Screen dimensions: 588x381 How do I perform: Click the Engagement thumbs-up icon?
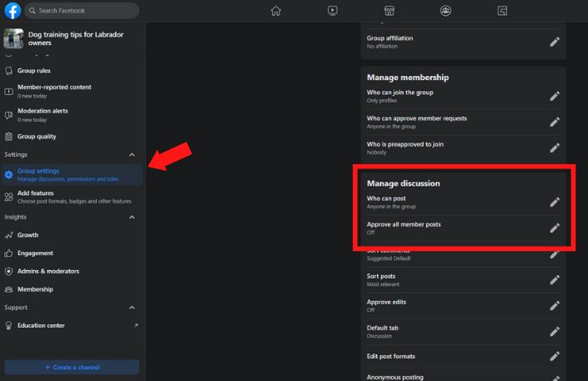pos(8,253)
